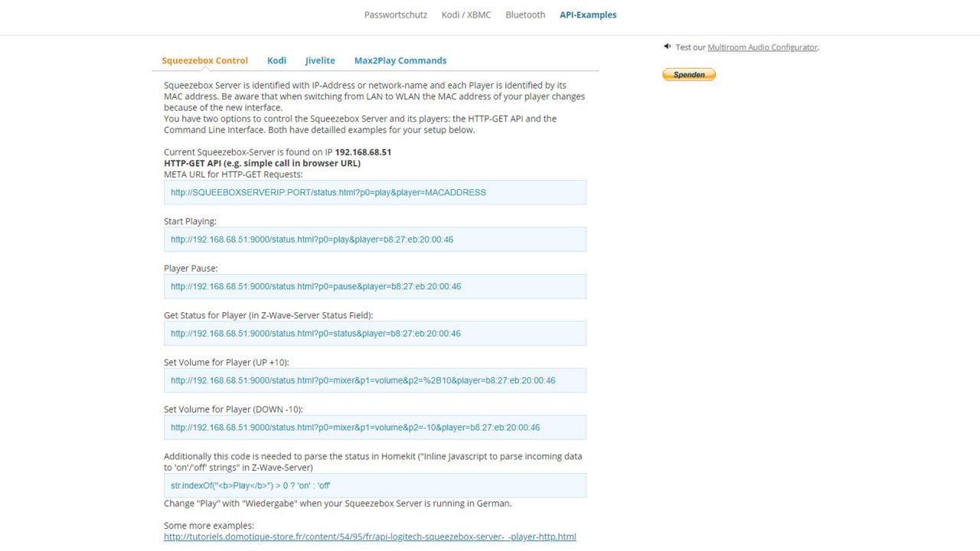Click the Player Pause URL box
Viewport: 980px width, 551px height.
374,286
